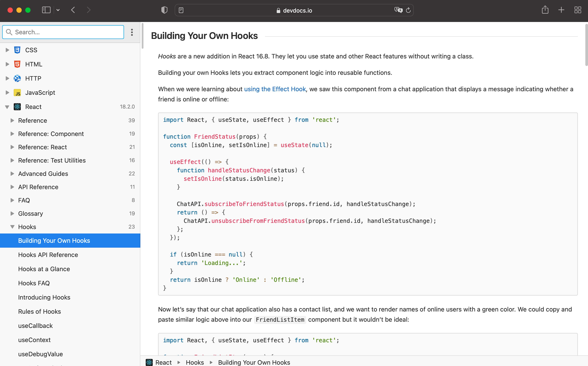Expand Reference: Component section
Screen dimensions: 588x366
tap(12, 134)
